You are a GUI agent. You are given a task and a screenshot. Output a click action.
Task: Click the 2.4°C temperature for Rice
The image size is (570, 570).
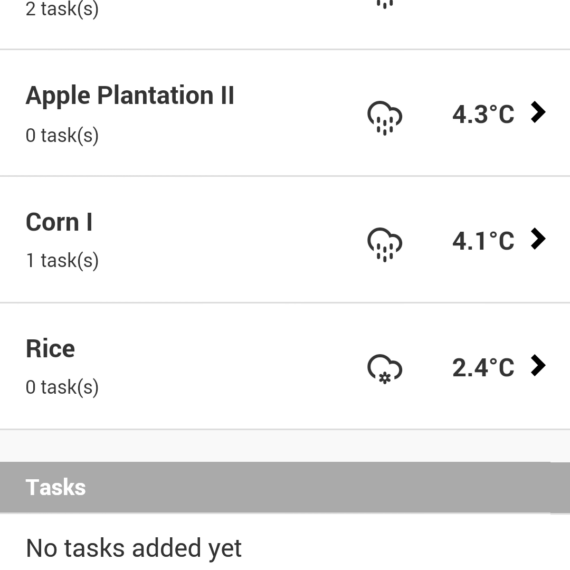click(483, 368)
